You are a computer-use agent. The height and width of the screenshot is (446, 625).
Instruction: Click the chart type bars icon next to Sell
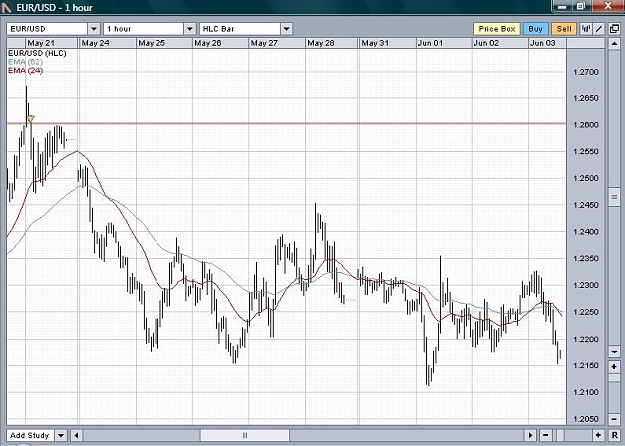(586, 29)
